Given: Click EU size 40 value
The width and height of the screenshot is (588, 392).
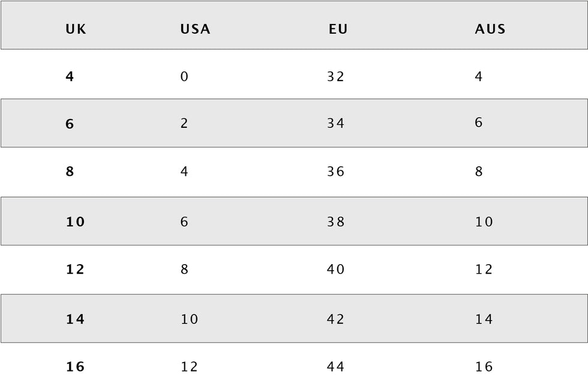Looking at the screenshot, I should (336, 270).
